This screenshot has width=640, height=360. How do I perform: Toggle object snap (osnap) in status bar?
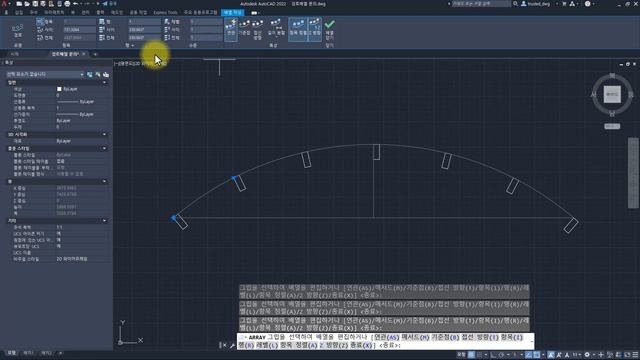[x=537, y=355]
